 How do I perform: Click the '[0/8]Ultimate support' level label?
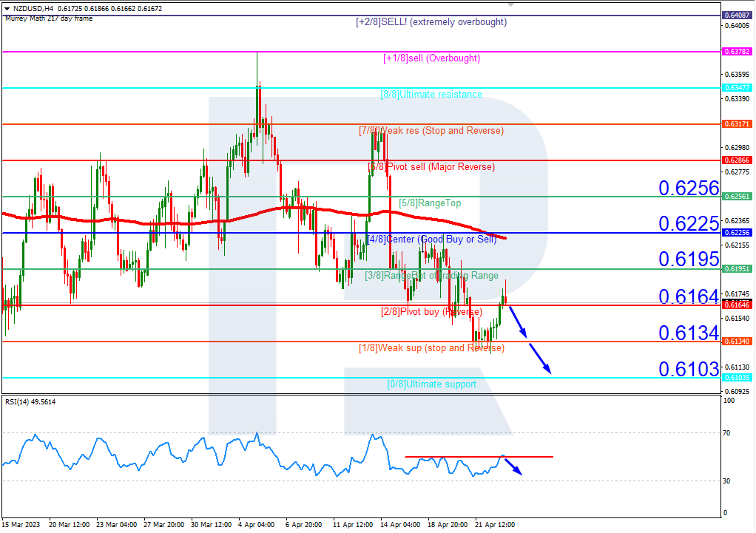[x=431, y=384]
